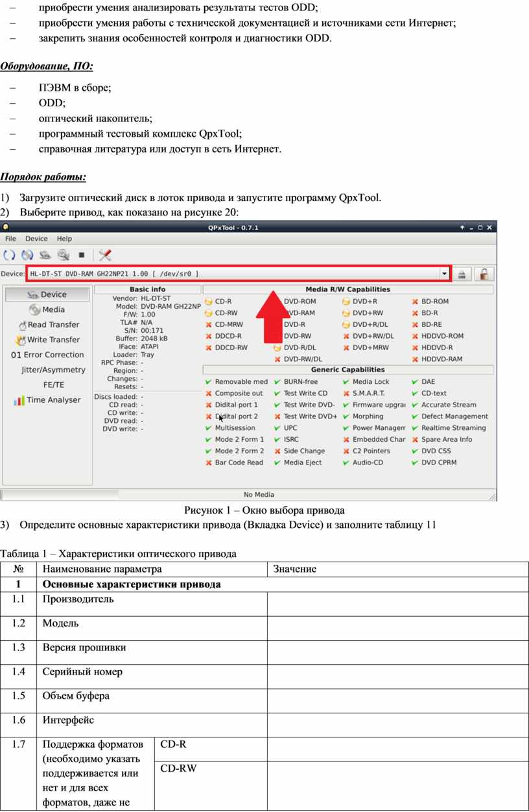Click the "Порядок работы:" heading
The height and width of the screenshot is (812, 529).
coord(43,177)
